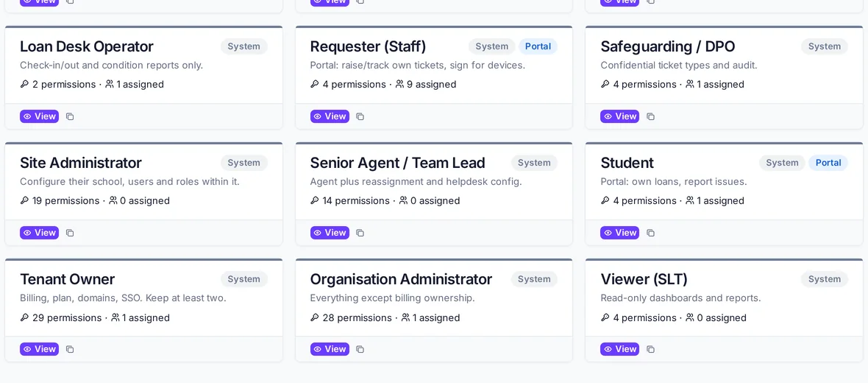Click 'Confidential ticket types and audit.' description
This screenshot has height=383, width=868.
coord(679,66)
